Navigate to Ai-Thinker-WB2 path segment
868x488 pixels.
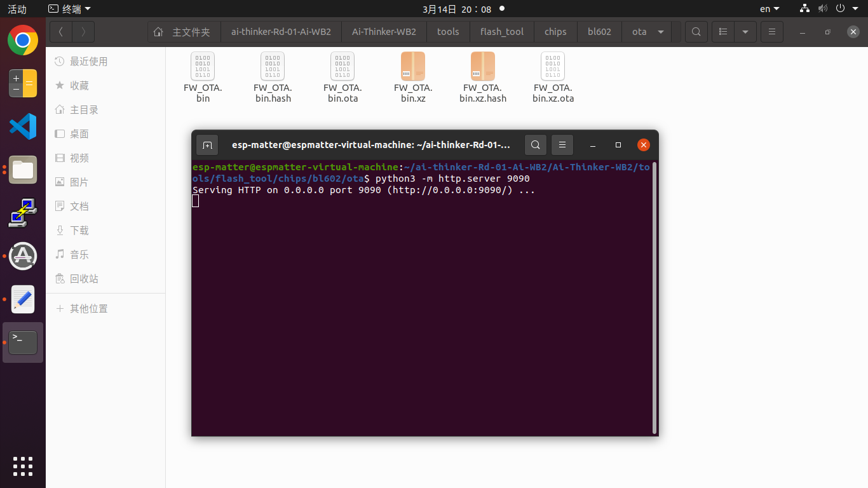click(384, 32)
